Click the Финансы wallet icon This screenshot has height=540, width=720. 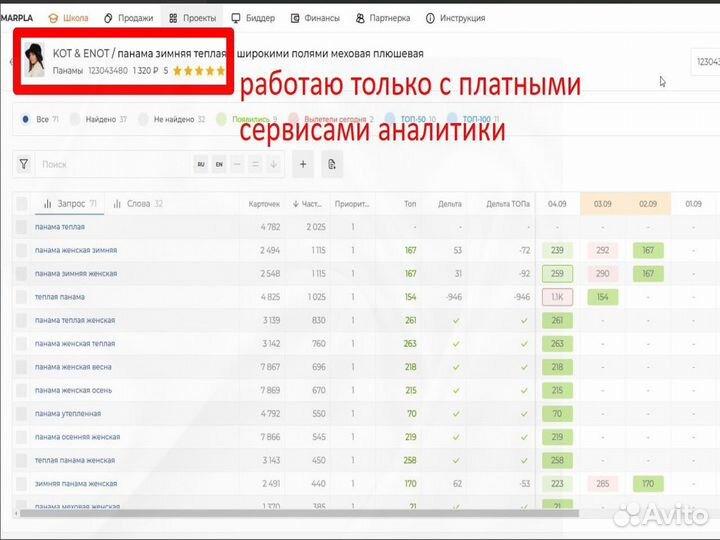[295, 18]
